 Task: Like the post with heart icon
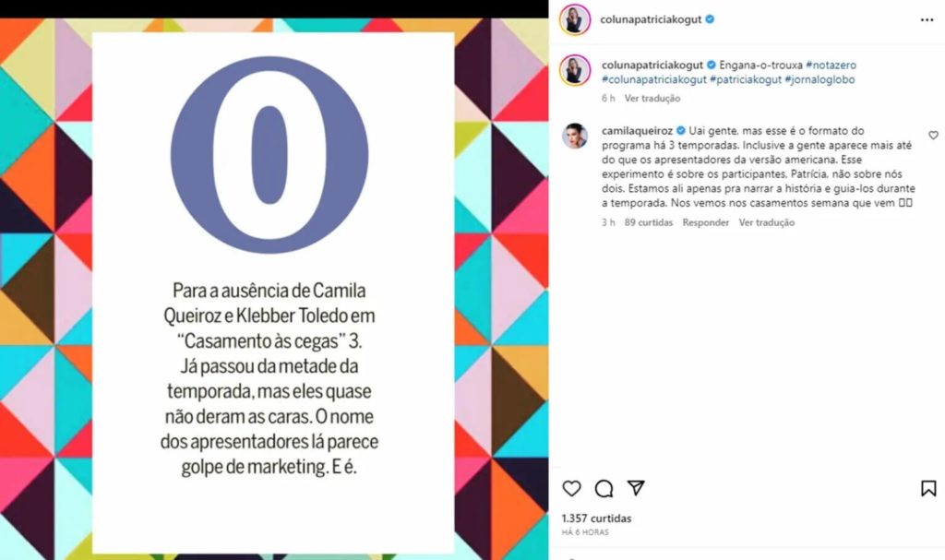(x=571, y=488)
